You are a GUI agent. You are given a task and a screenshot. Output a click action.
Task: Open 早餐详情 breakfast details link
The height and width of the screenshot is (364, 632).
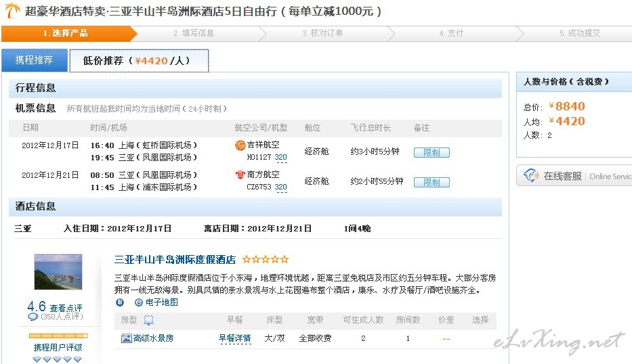[234, 338]
